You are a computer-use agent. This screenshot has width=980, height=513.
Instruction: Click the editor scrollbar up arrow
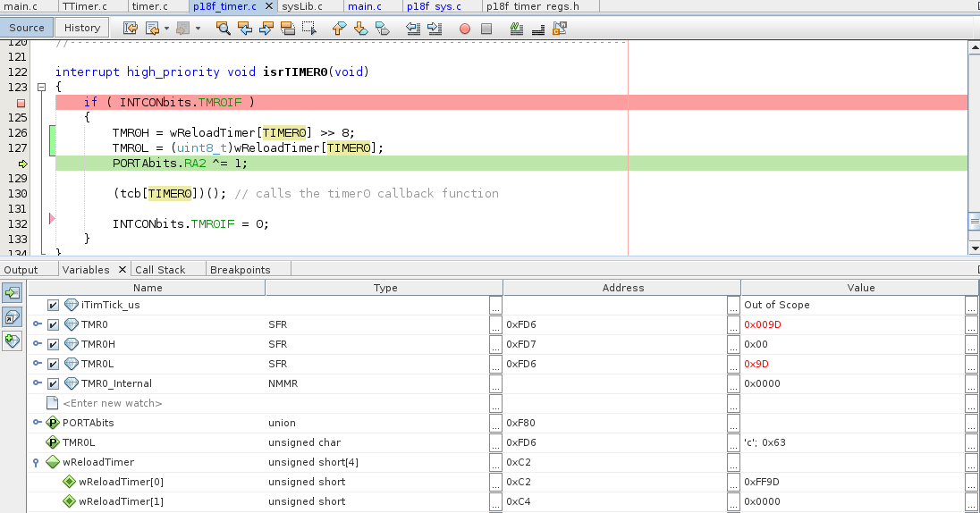pos(974,47)
